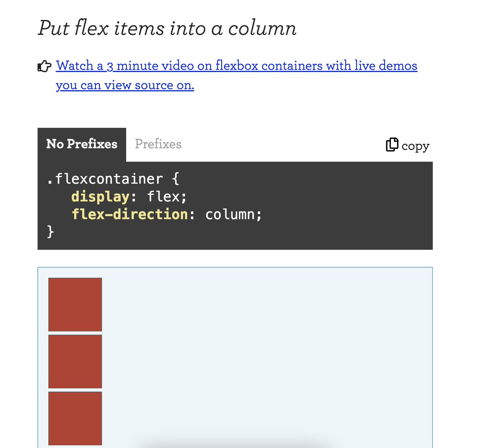Screen dimensions: 487x448
Task: Switch to the Prefixes tab
Action: (158, 144)
